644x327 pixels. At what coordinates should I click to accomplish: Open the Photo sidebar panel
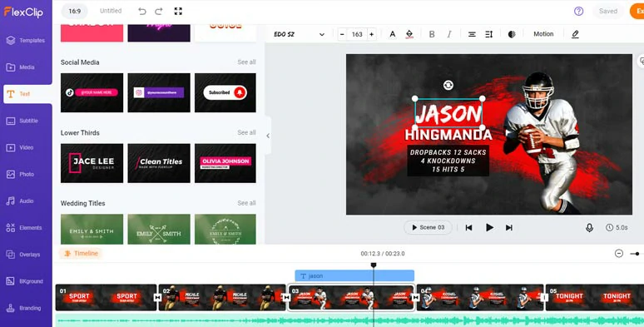coord(20,174)
